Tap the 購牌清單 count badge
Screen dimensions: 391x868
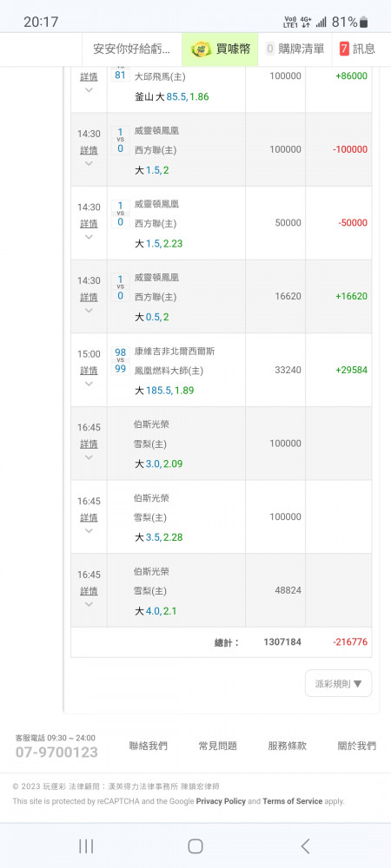(270, 49)
